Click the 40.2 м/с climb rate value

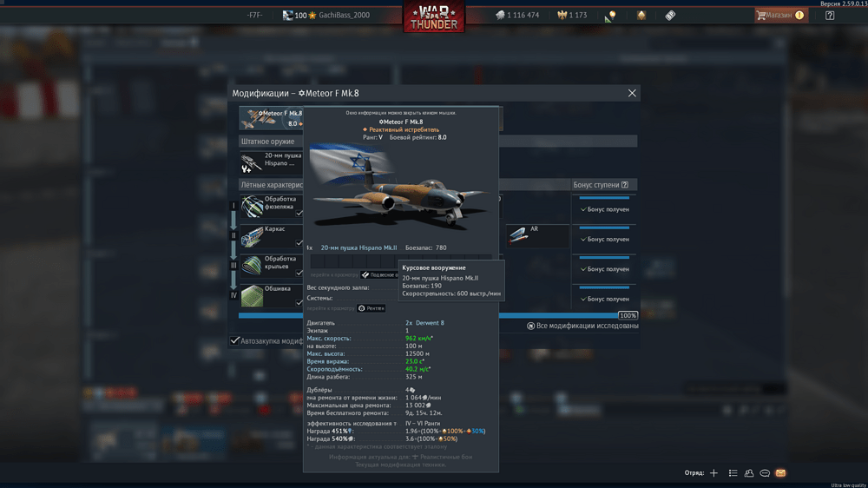point(417,369)
